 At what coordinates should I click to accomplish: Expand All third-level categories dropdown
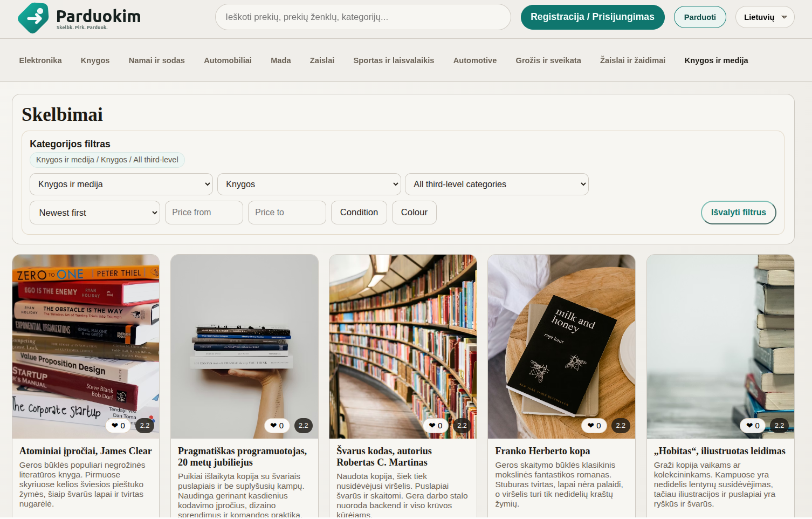tap(497, 184)
